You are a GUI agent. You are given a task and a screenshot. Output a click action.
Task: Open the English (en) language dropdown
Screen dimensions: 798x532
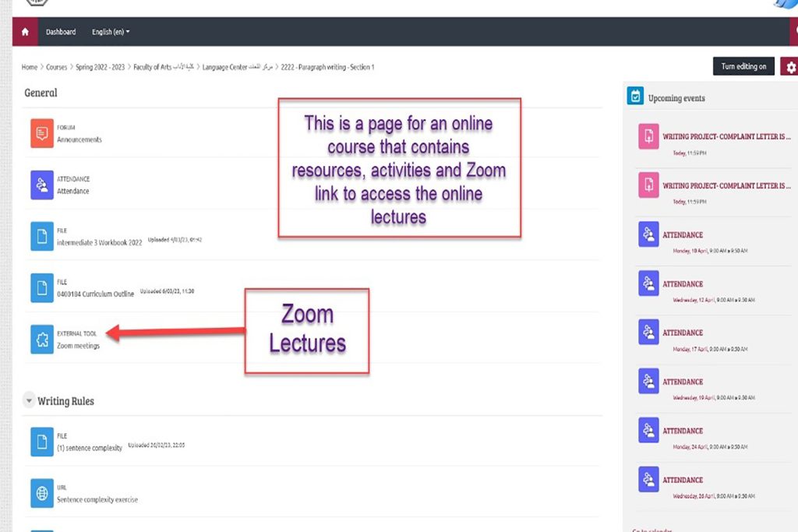pos(111,31)
